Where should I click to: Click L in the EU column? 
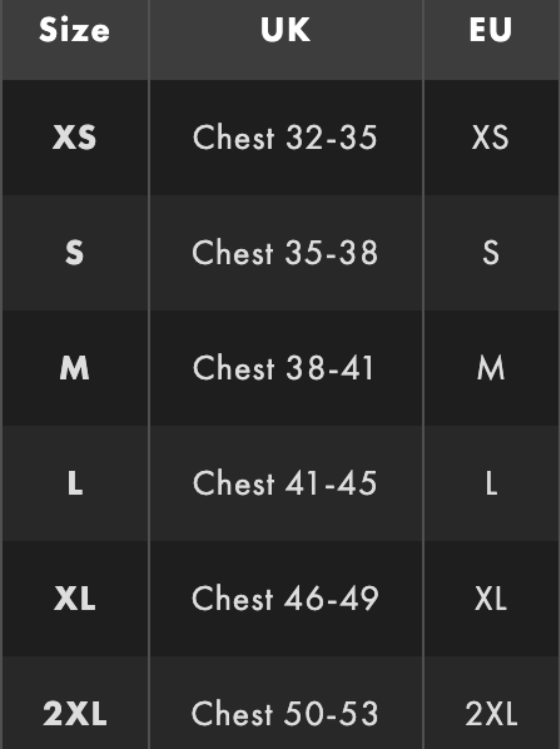point(491,483)
